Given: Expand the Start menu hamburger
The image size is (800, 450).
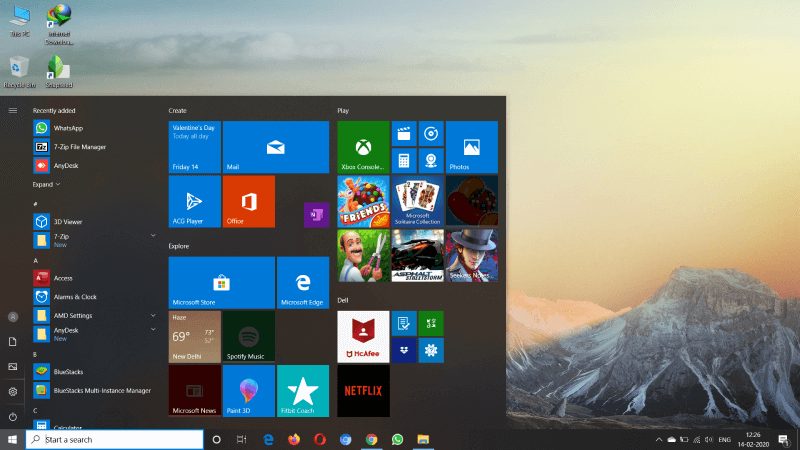Looking at the screenshot, I should pyautogui.click(x=13, y=110).
